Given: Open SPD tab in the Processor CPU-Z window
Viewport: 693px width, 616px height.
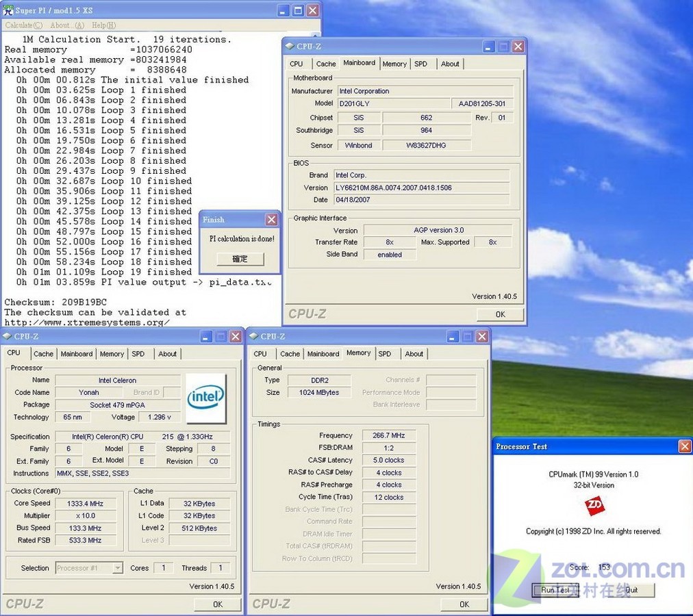Looking at the screenshot, I should click(x=138, y=353).
